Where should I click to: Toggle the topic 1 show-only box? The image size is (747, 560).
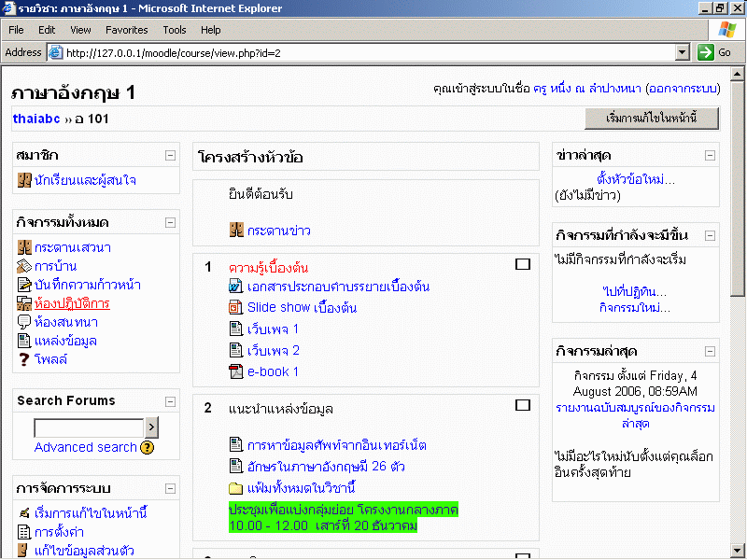(x=523, y=265)
